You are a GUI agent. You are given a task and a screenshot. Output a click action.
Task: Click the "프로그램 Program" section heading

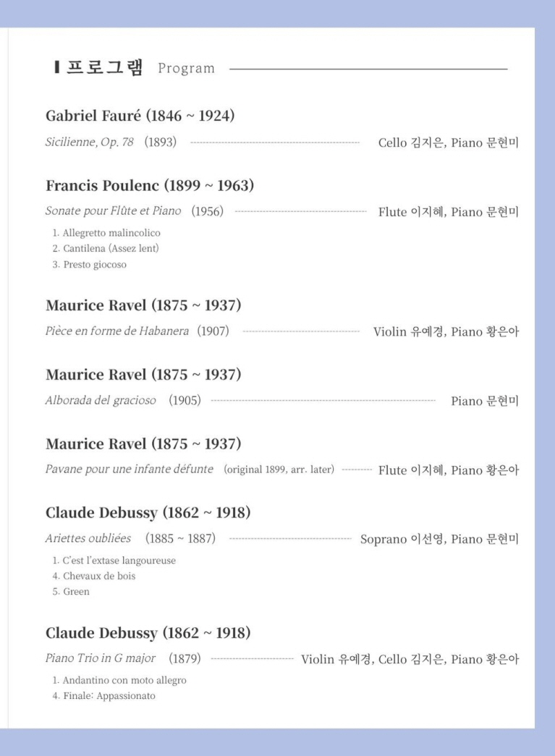[x=134, y=68]
